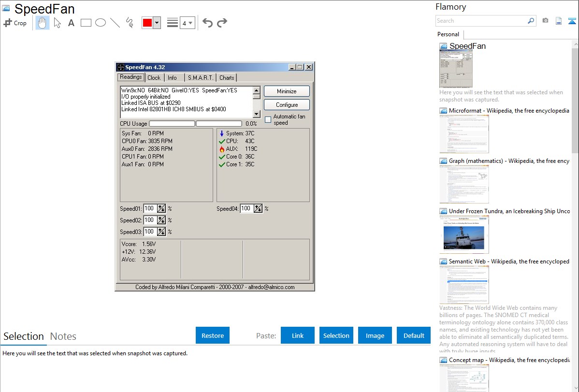The height and width of the screenshot is (392, 579).
Task: Redo the last annotation
Action: [x=222, y=23]
